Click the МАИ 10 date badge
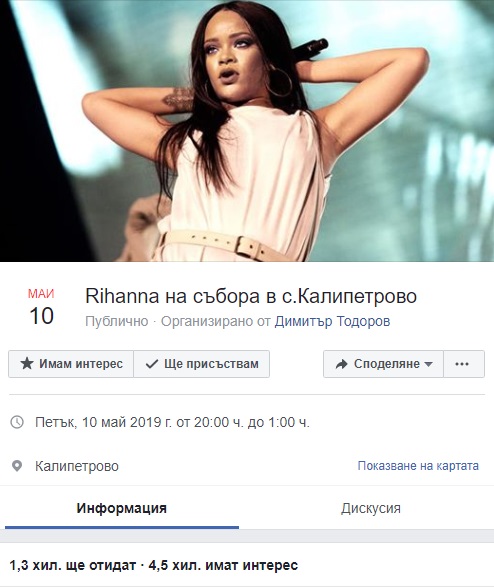 point(41,306)
